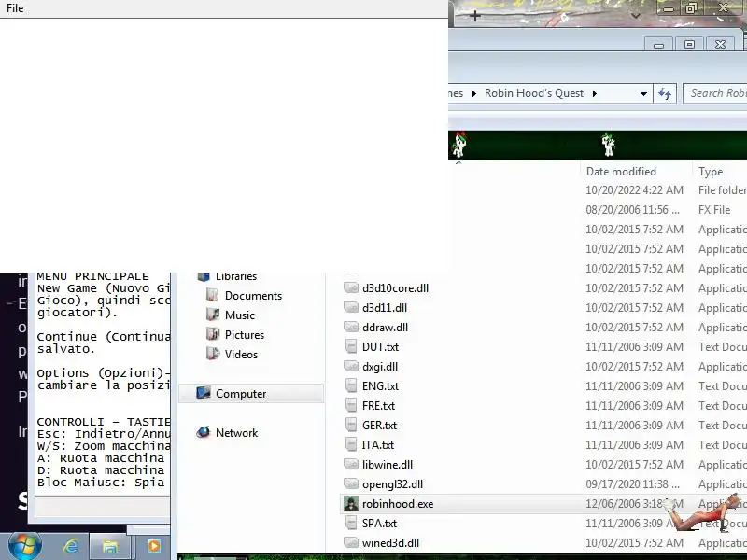Select wined3d.dll file

390,543
